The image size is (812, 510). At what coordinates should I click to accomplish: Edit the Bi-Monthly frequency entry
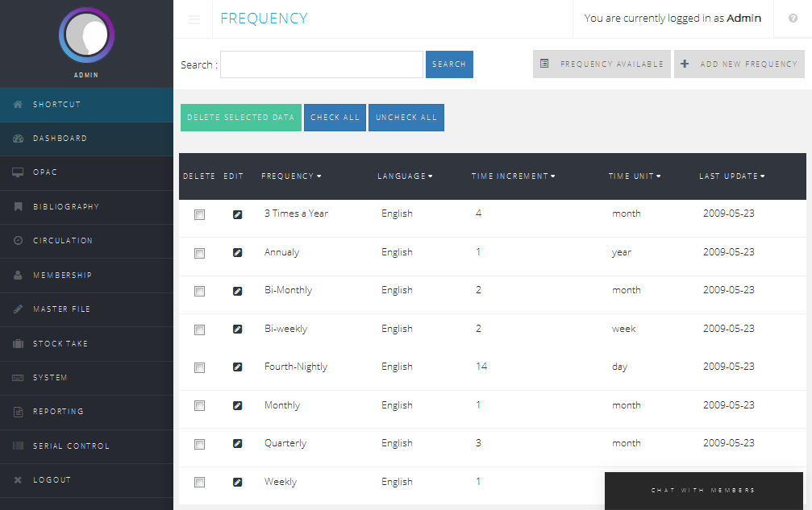click(x=237, y=291)
